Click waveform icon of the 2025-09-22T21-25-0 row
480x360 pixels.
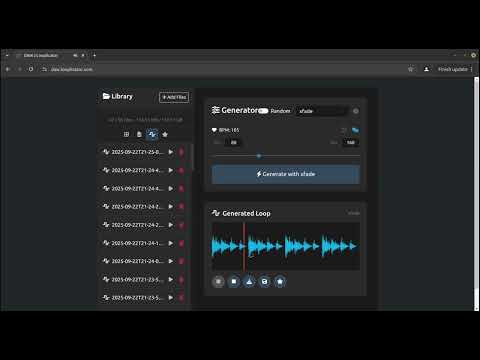[x=106, y=152]
